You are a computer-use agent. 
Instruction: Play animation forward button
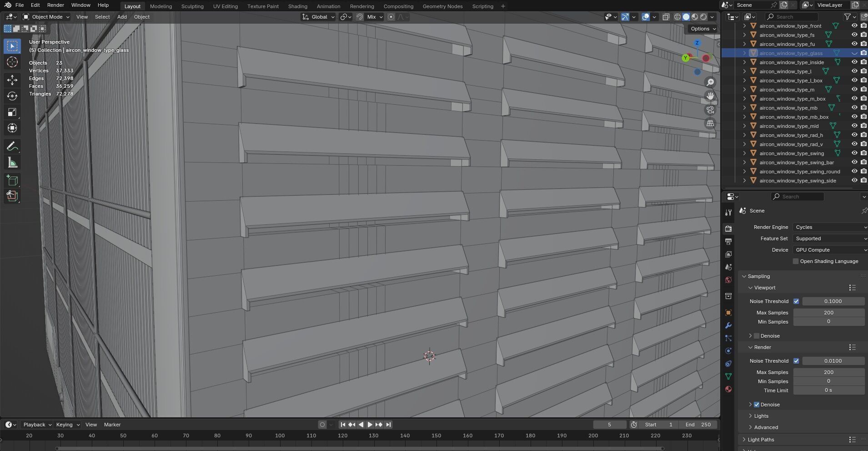click(370, 425)
